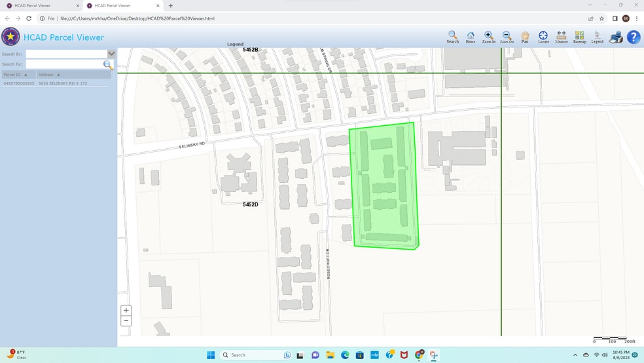The height and width of the screenshot is (363, 644).
Task: Open the Basemap selector
Action: 579,36
